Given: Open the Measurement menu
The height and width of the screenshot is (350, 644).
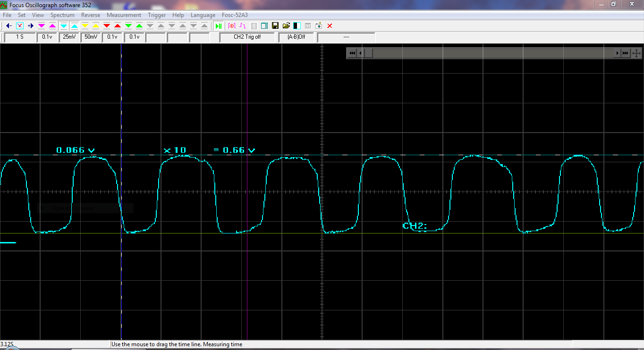Looking at the screenshot, I should tap(124, 15).
